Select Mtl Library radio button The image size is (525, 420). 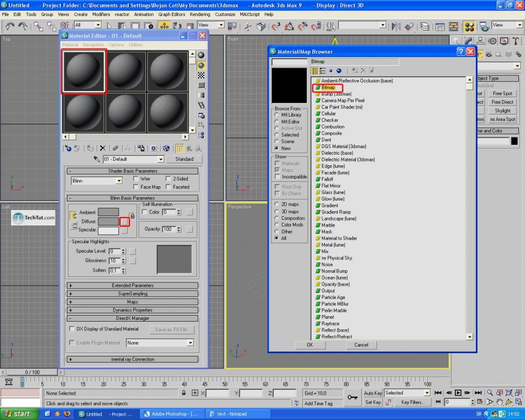(276, 114)
